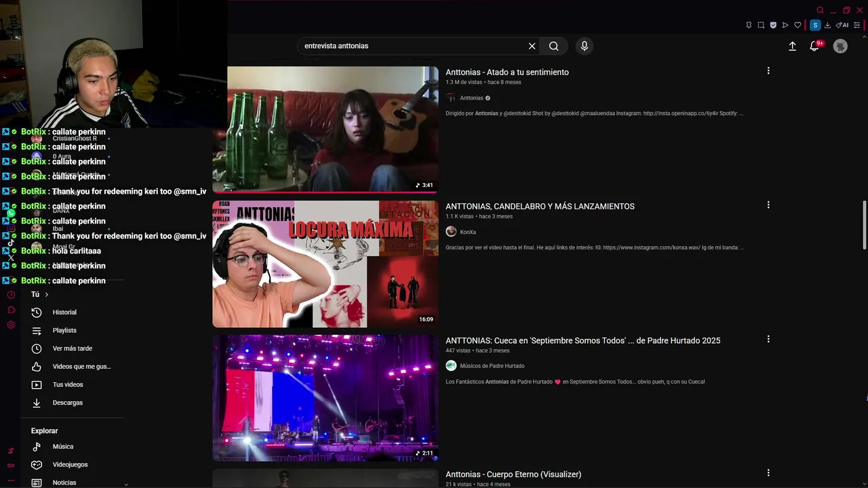
Task: Clear the search text with the X
Action: tap(532, 46)
